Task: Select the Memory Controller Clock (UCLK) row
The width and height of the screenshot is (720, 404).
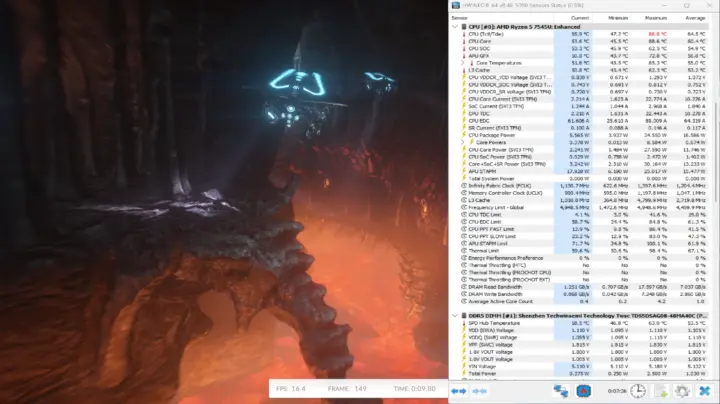Action: [x=579, y=193]
